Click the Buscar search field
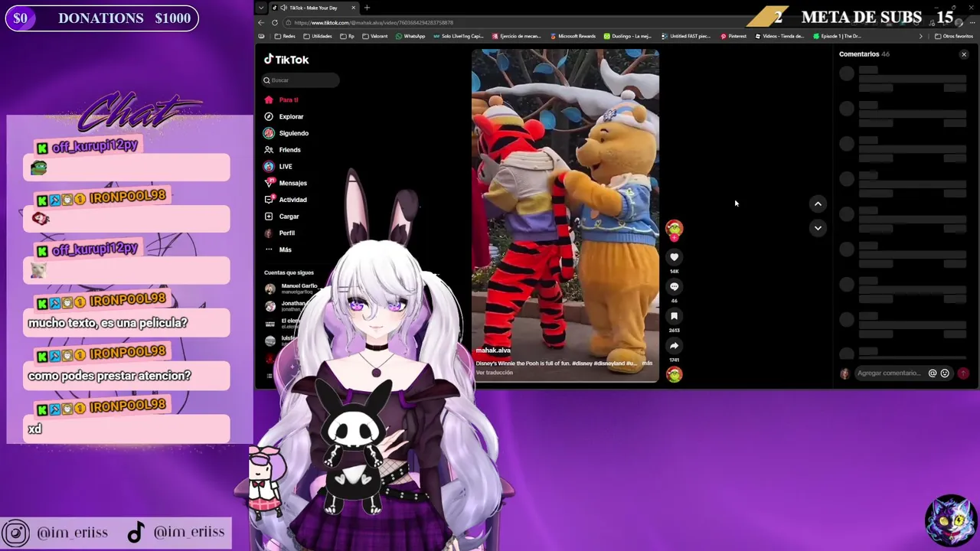The width and height of the screenshot is (980, 551). click(301, 80)
